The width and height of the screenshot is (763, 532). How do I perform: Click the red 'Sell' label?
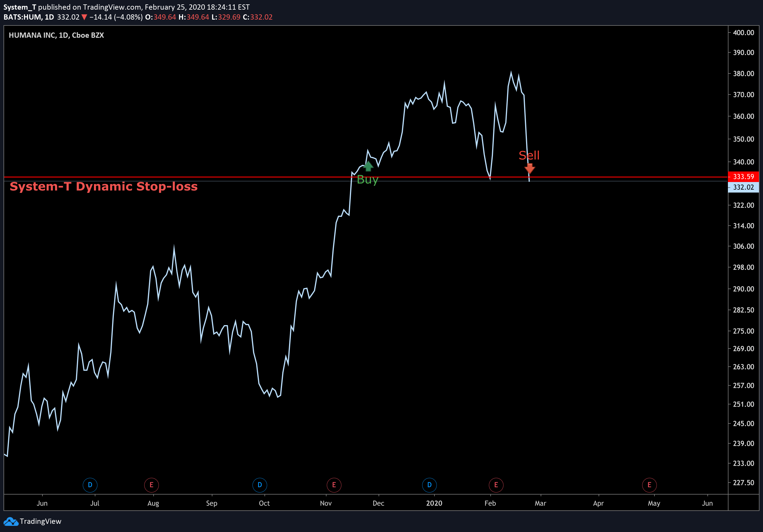[x=529, y=155]
